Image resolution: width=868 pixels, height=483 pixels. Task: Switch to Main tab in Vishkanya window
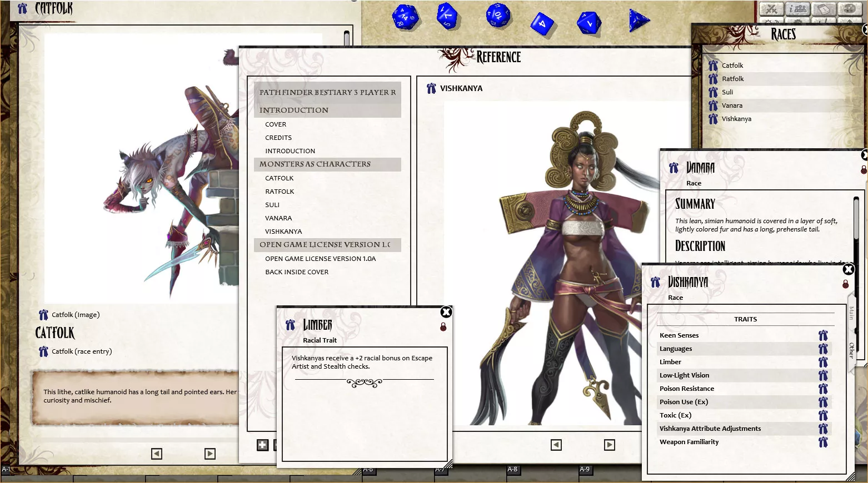[x=851, y=313]
